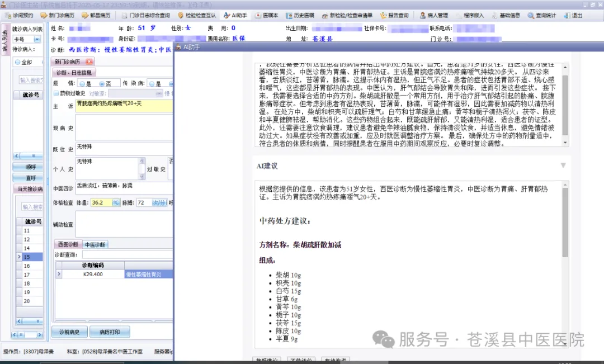Click the AI reasoning text scrollbar
Screen dimensions: 604x364
click(565, 105)
